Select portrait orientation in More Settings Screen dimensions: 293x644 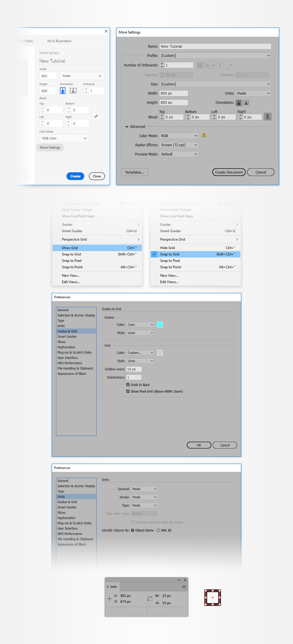pyautogui.click(x=239, y=103)
